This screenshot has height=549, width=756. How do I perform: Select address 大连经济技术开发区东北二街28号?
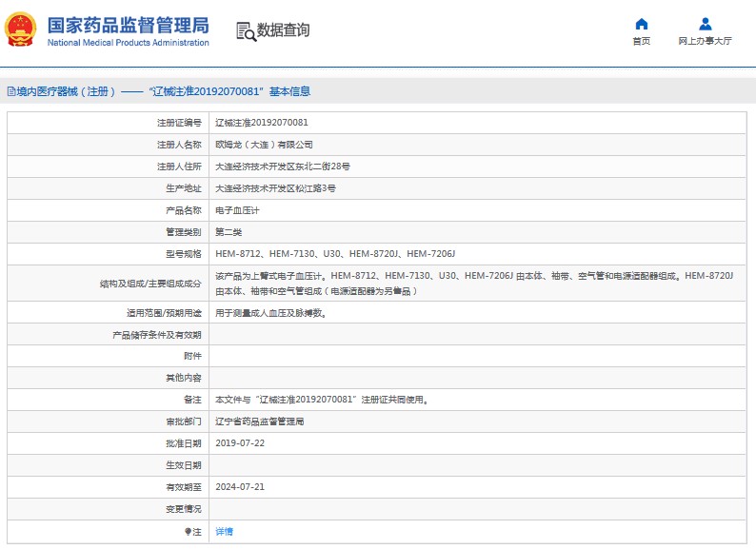pos(283,167)
